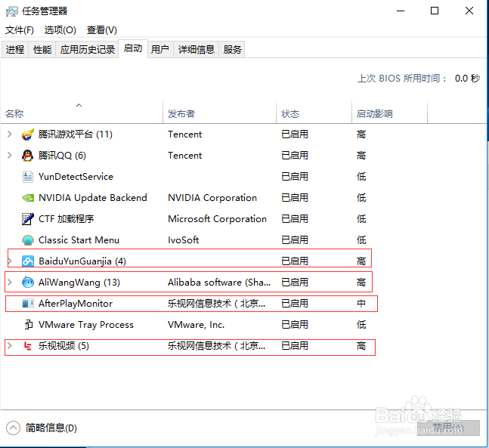Select the CTF 加载程序 entry name
Viewport: 489px width, 448px height.
tap(66, 219)
